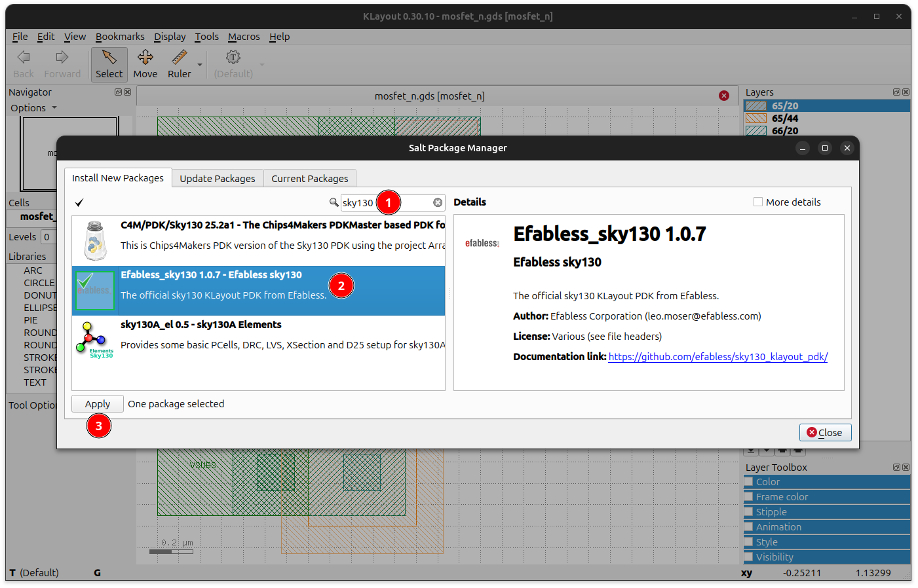
Task: Expand the Color section in Layer Toolbox
Action: click(827, 482)
